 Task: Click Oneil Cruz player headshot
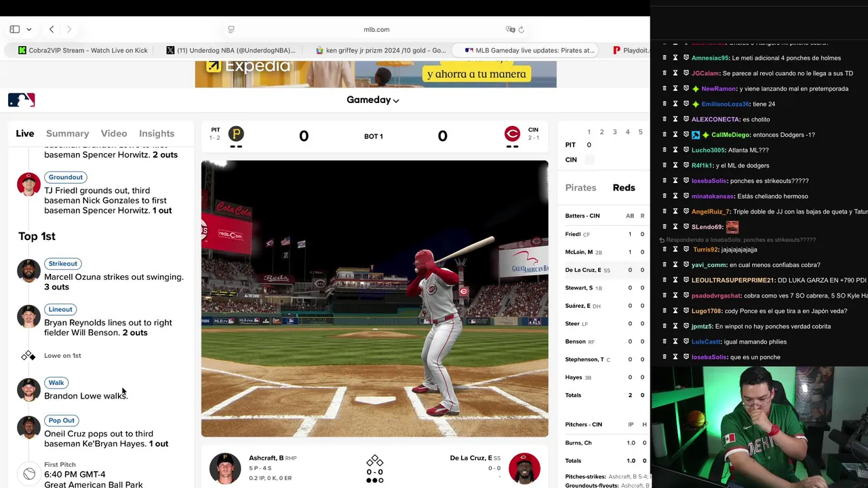[28, 428]
